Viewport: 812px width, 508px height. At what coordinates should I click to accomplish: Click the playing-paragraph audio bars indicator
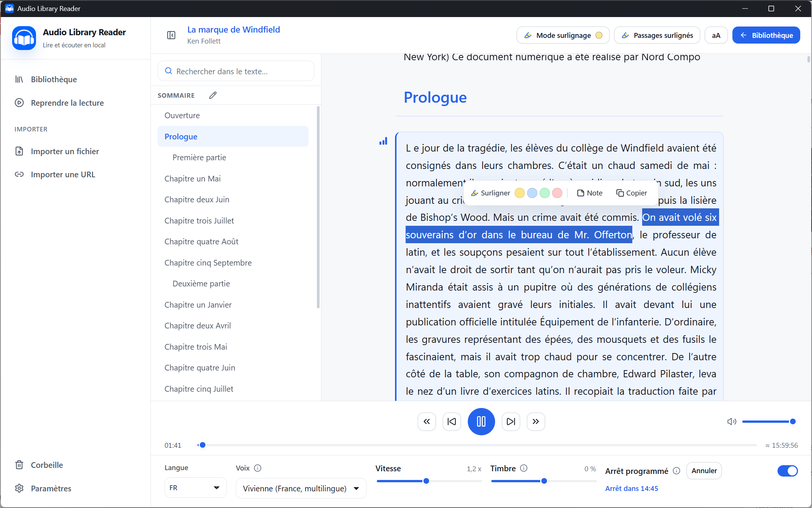point(383,141)
